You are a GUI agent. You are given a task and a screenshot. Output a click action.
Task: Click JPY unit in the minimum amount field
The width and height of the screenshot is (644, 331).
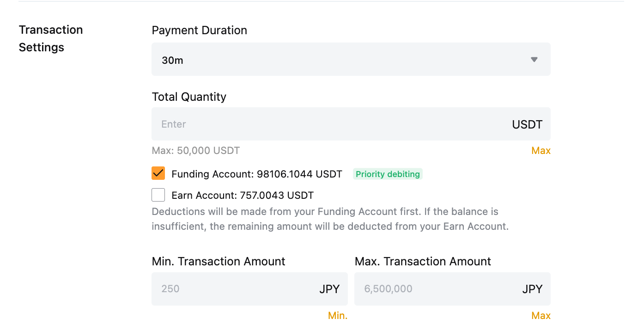pos(329,289)
